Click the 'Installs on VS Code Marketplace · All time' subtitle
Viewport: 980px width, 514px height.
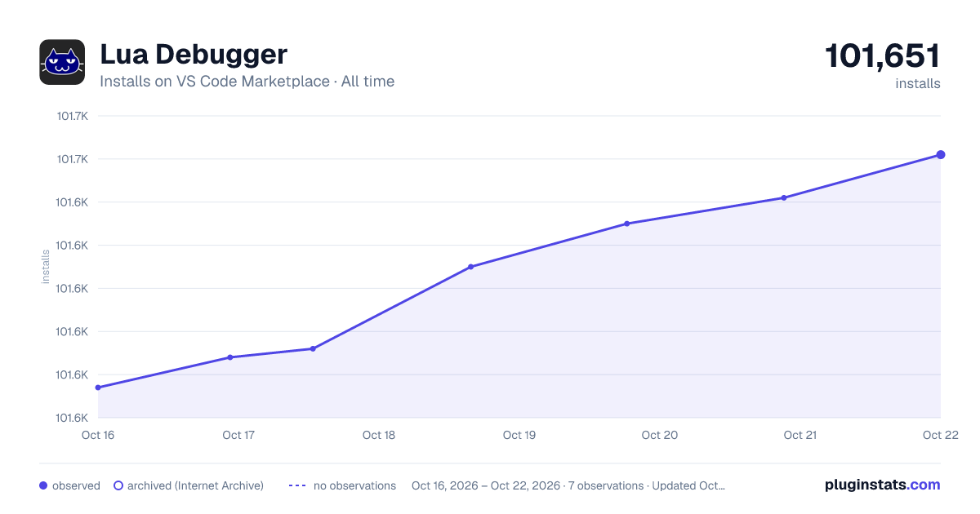pos(247,82)
